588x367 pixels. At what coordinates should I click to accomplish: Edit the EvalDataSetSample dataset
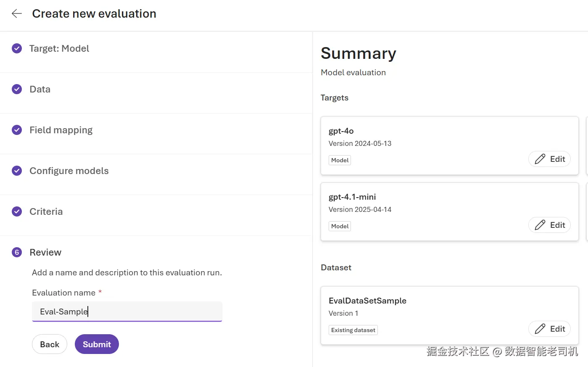tap(549, 329)
